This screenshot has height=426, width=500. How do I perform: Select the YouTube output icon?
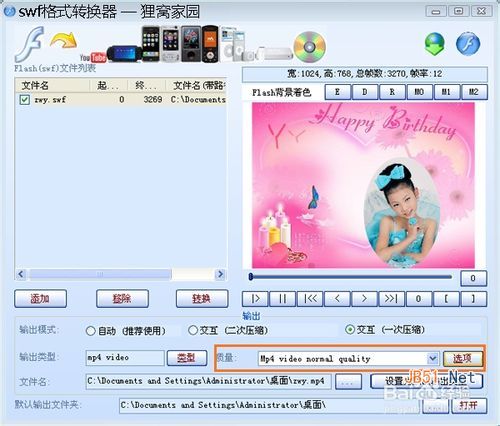[x=93, y=57]
